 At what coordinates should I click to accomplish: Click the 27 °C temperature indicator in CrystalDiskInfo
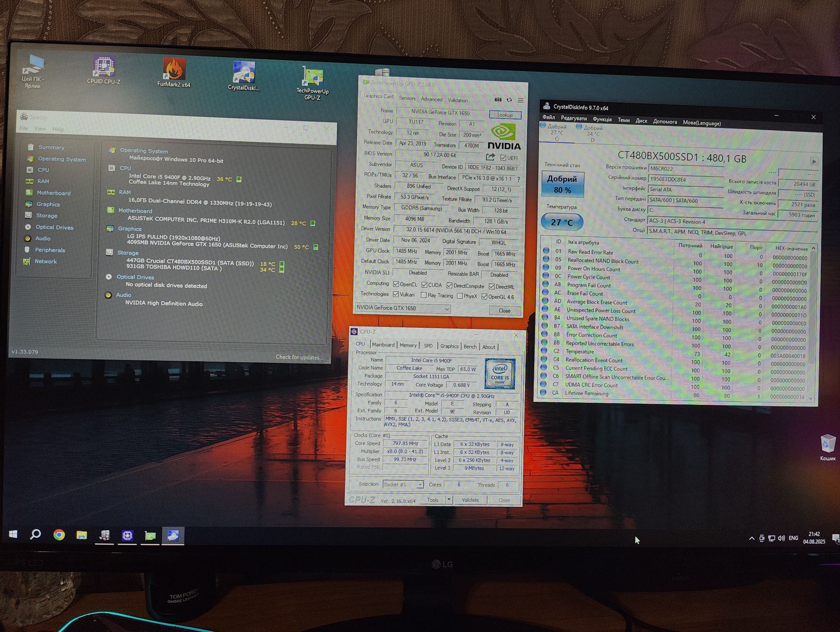point(562,222)
